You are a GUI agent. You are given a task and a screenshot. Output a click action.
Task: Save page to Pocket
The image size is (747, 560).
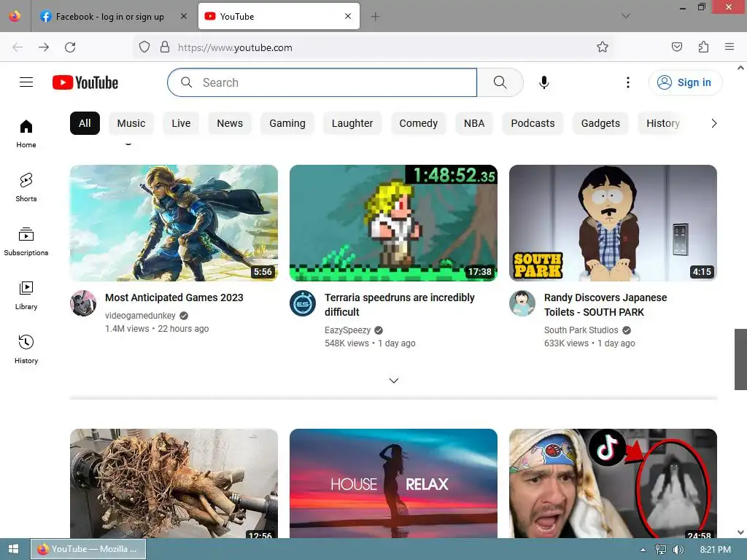tap(677, 47)
